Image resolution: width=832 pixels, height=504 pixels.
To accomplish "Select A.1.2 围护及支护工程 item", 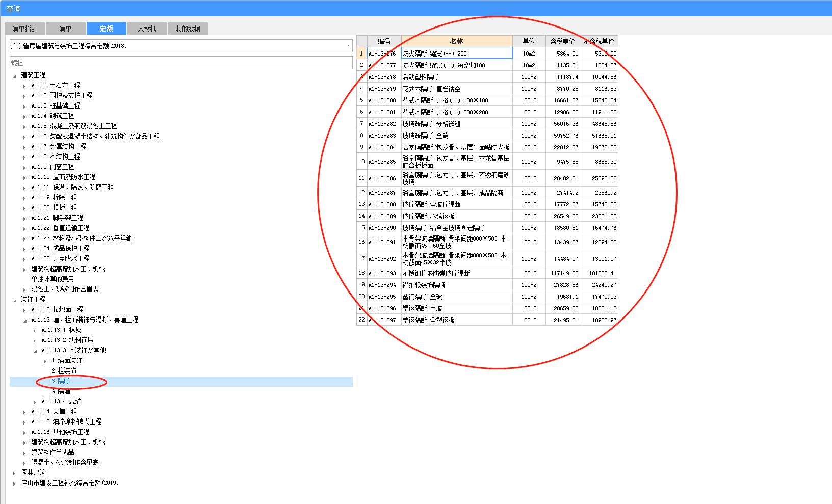I will point(62,95).
